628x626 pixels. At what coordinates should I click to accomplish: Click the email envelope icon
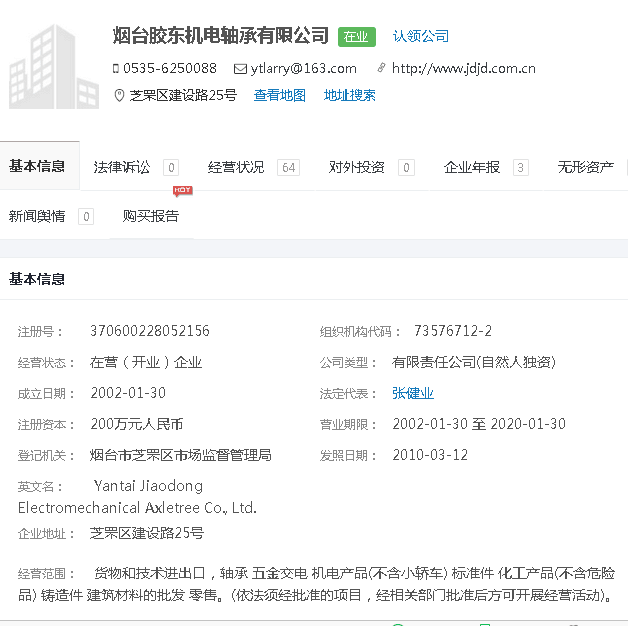(x=240, y=69)
